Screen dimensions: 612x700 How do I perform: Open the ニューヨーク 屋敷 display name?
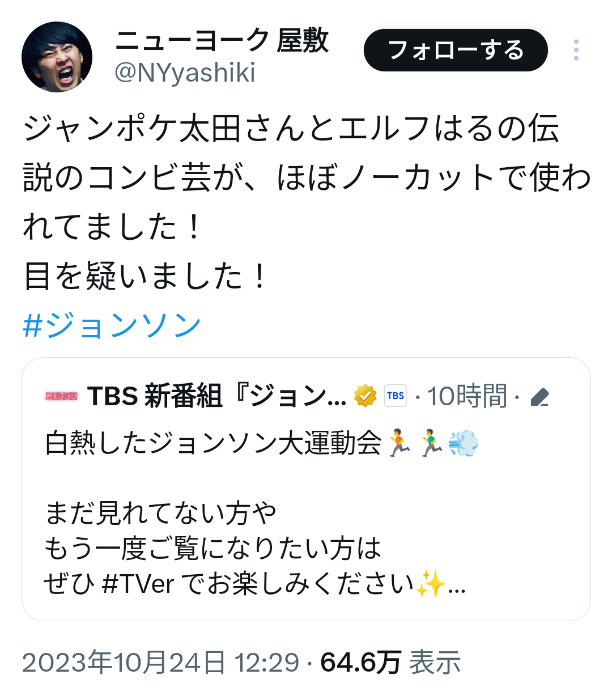[x=222, y=41]
